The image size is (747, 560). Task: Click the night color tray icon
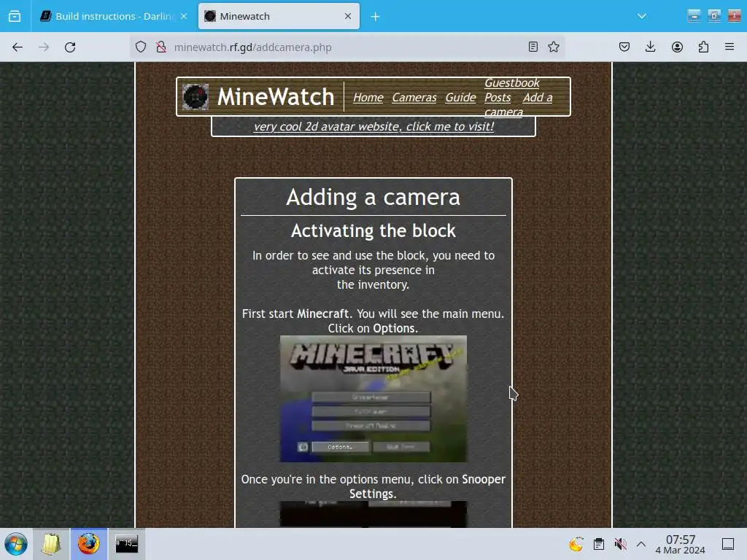point(576,544)
